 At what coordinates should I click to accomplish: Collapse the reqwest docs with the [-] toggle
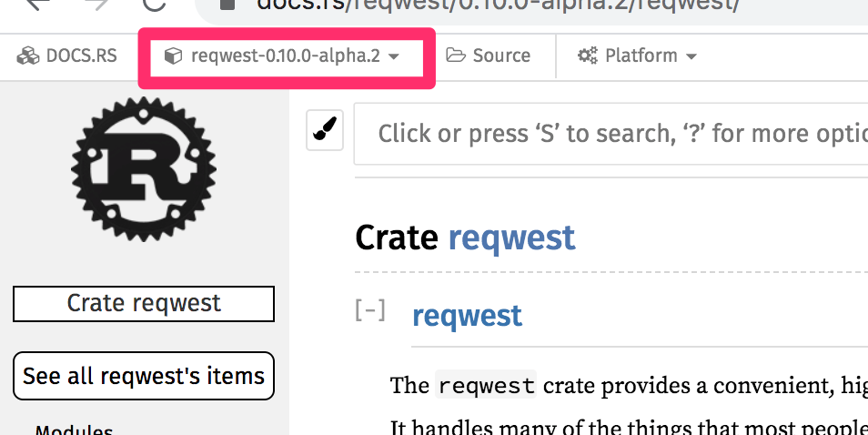[369, 310]
